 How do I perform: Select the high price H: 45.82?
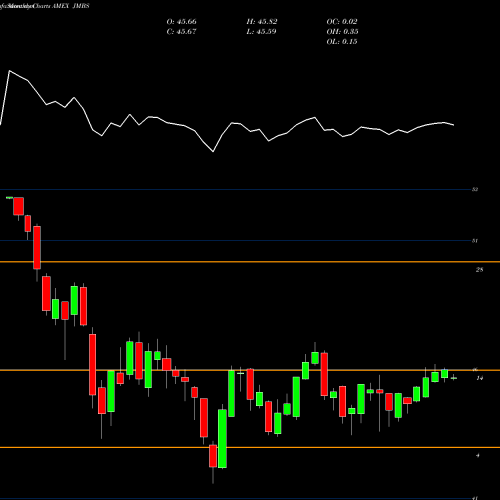click(x=262, y=22)
